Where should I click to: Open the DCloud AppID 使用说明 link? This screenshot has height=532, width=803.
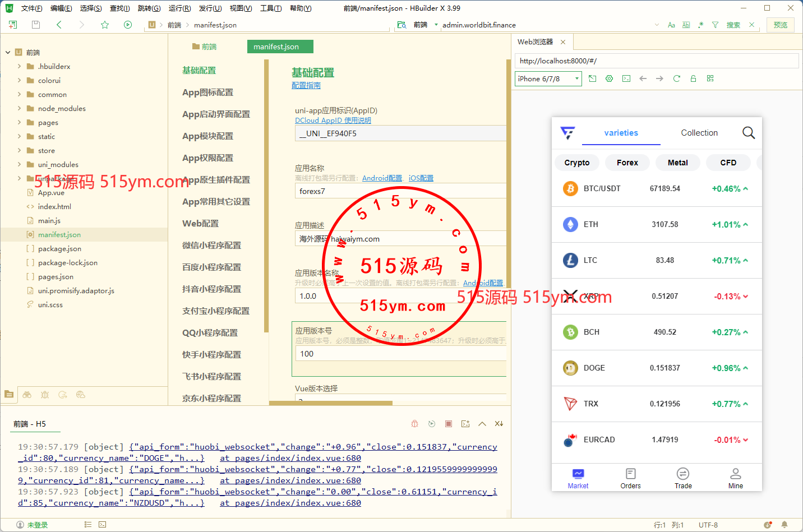tap(333, 121)
